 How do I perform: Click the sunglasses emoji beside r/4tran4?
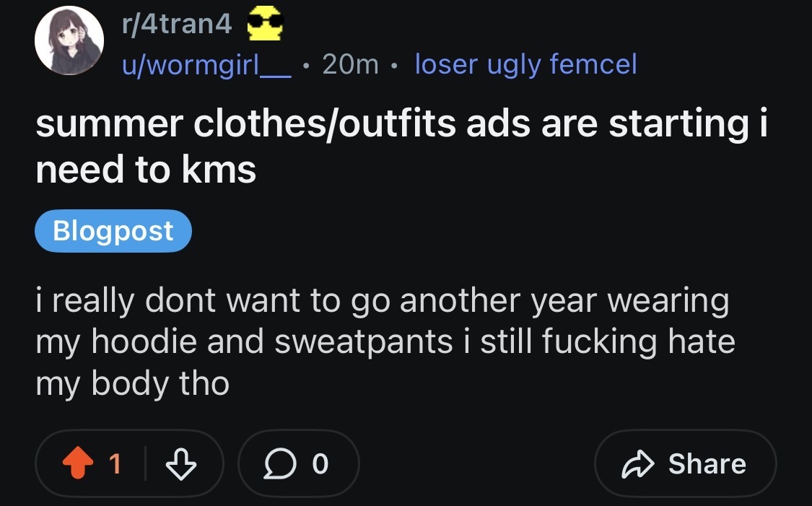pyautogui.click(x=265, y=27)
